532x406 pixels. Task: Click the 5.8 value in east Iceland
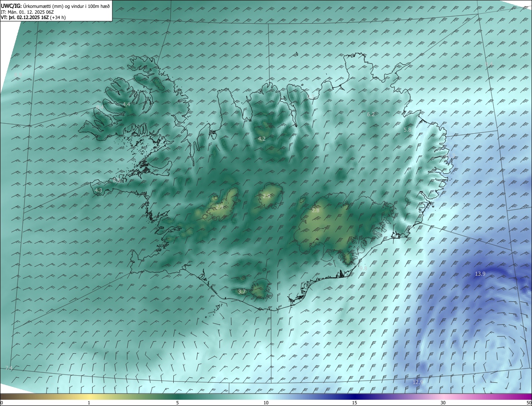[408, 130]
